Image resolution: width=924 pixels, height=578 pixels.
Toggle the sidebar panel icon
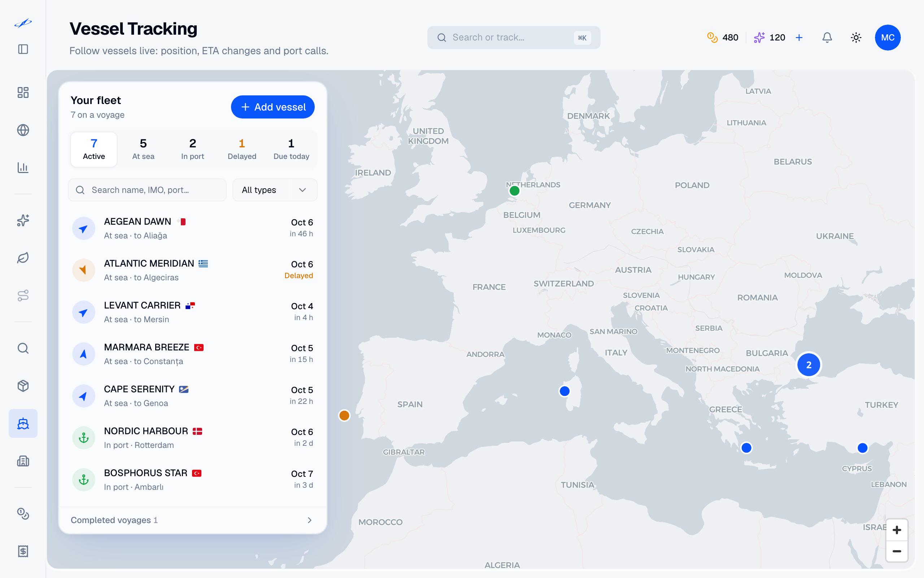(x=23, y=49)
